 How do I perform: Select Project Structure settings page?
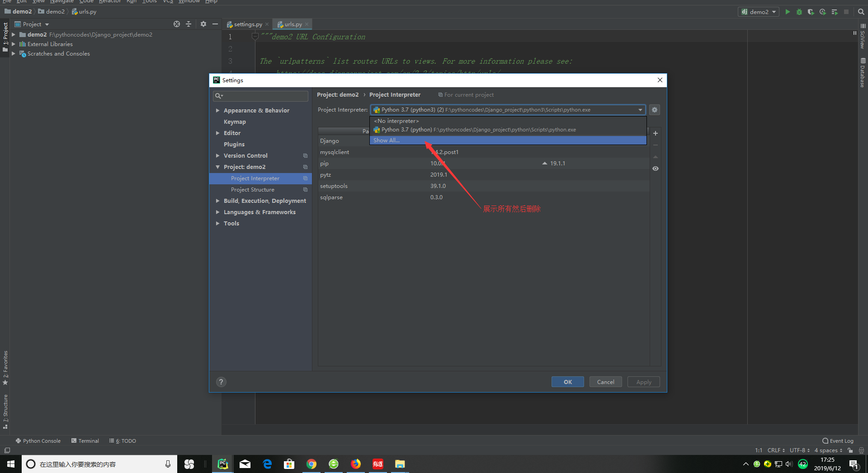click(x=253, y=190)
